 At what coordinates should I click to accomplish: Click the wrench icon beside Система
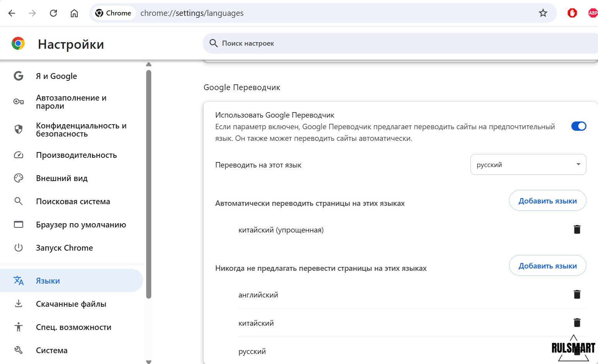point(19,350)
